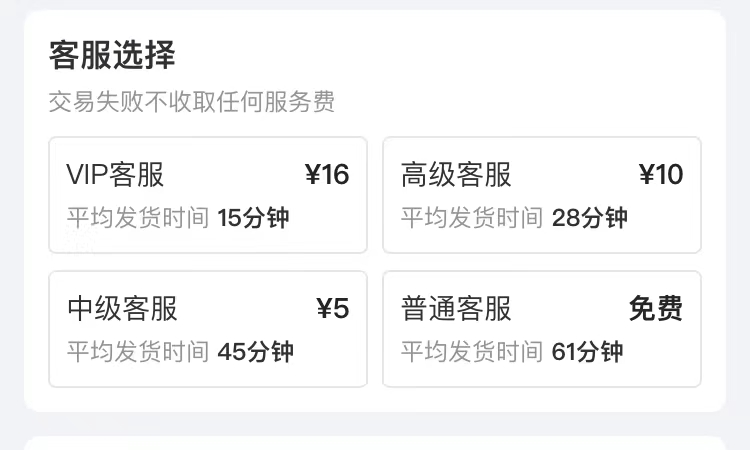Tap the 28分钟 delivery time

click(x=589, y=217)
